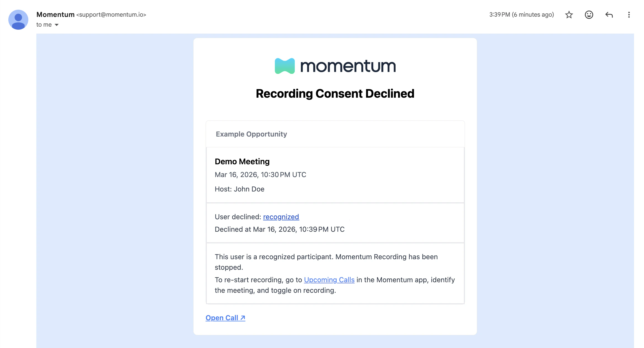Click the Reply arrow icon
Screen dimensions: 644x348
[x=609, y=15]
